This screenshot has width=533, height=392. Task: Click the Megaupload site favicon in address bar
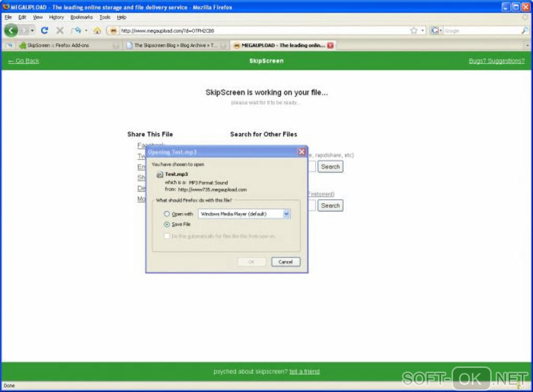click(x=113, y=31)
